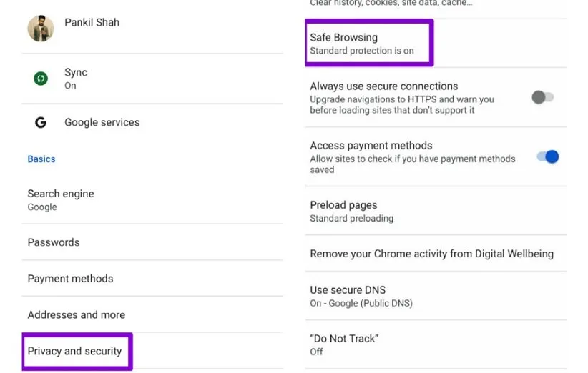The width and height of the screenshot is (588, 373).
Task: Tap the Google G logo icon
Action: point(41,122)
